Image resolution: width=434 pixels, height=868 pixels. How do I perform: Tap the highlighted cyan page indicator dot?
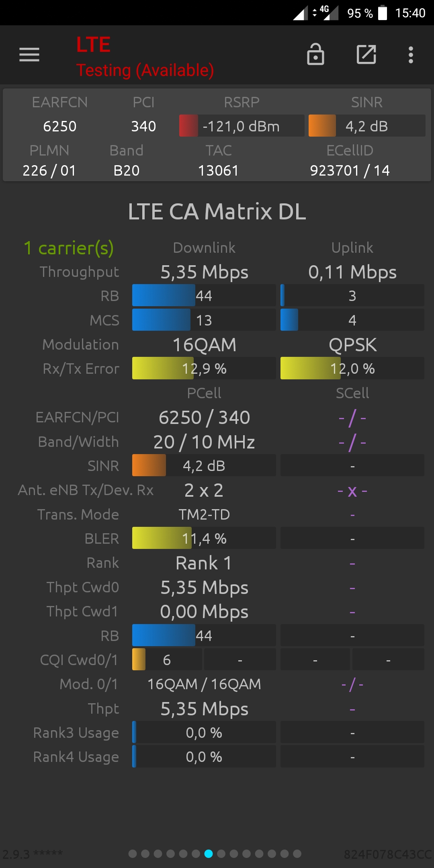tap(209, 854)
